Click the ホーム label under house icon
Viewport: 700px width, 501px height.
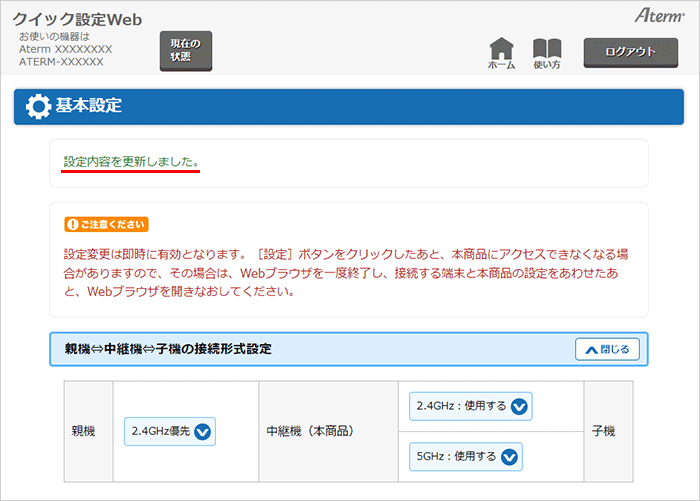[501, 65]
